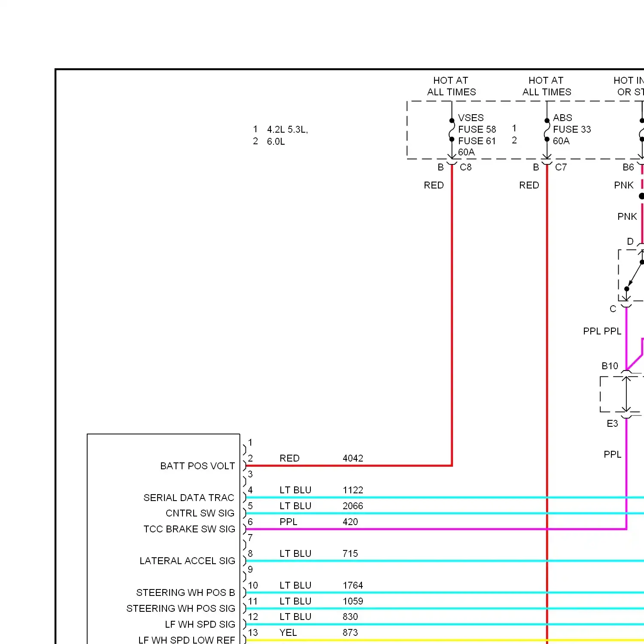Click the 'RED' wire label below connector C8

coord(434,185)
